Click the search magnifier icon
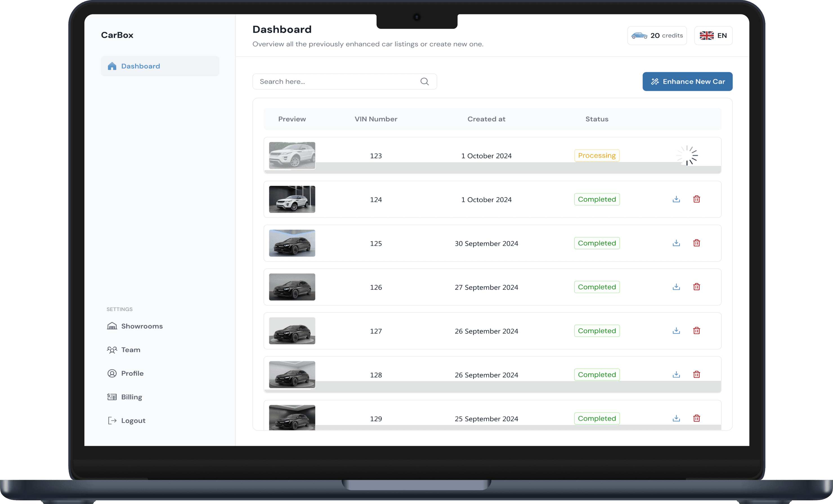 pyautogui.click(x=425, y=81)
